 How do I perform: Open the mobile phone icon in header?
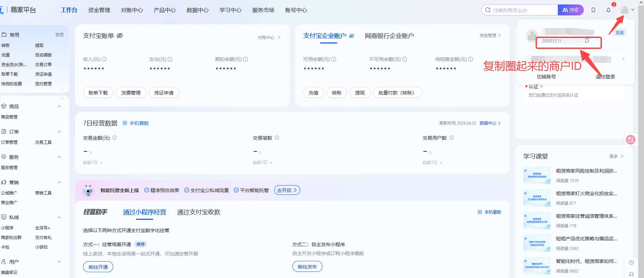click(593, 10)
